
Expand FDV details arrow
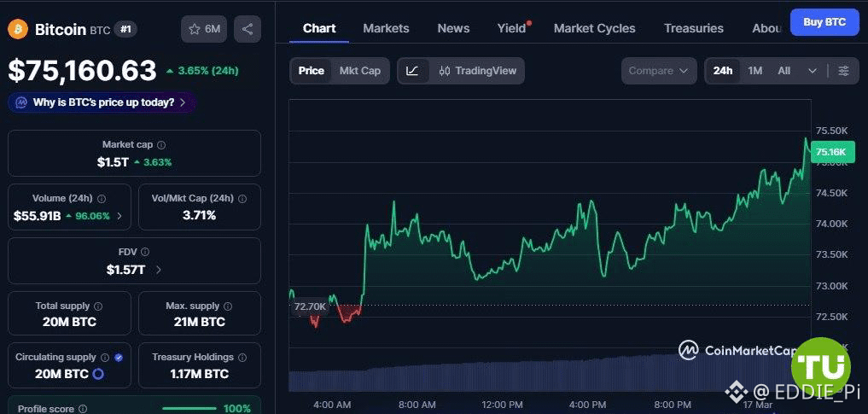(159, 270)
